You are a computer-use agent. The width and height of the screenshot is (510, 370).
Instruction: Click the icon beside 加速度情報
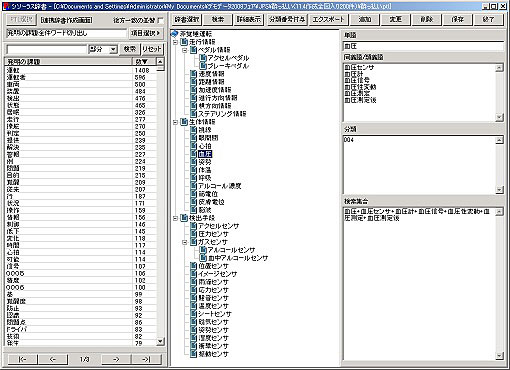click(194, 90)
